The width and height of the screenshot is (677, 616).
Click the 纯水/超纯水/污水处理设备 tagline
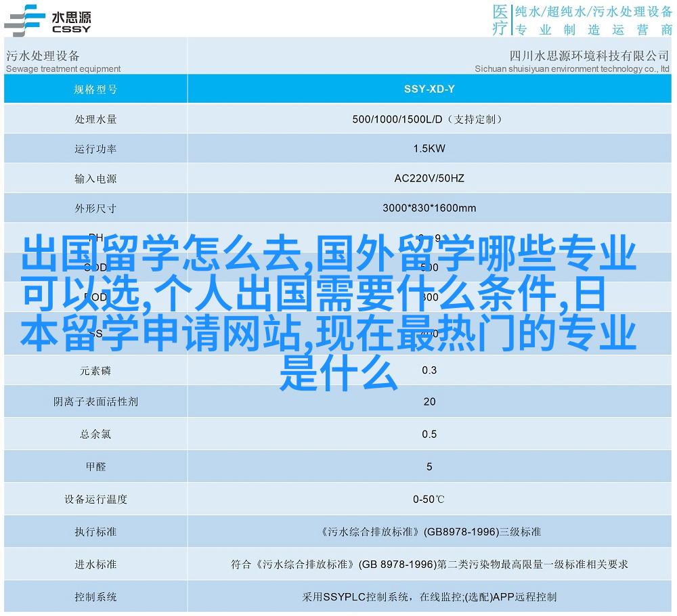[594, 12]
